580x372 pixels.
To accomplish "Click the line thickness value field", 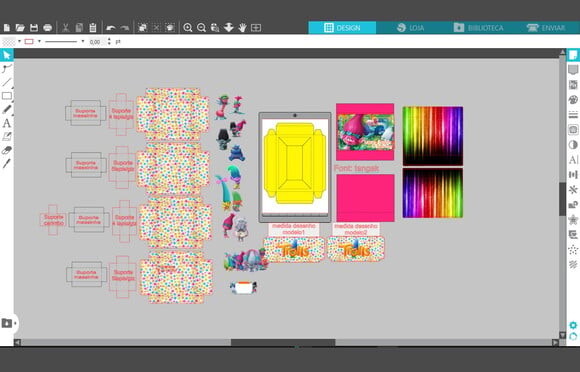I will pos(96,42).
